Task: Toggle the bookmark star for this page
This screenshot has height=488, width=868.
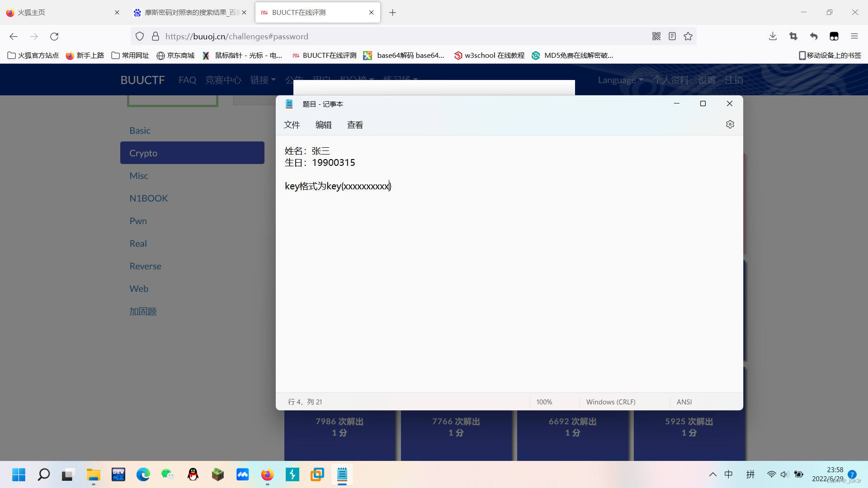Action: click(x=688, y=36)
